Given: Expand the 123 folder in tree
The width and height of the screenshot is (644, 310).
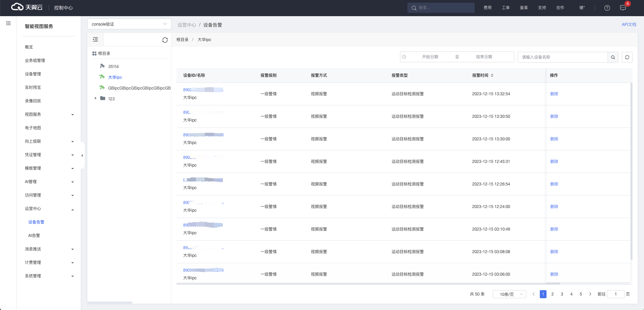Looking at the screenshot, I should [x=95, y=98].
